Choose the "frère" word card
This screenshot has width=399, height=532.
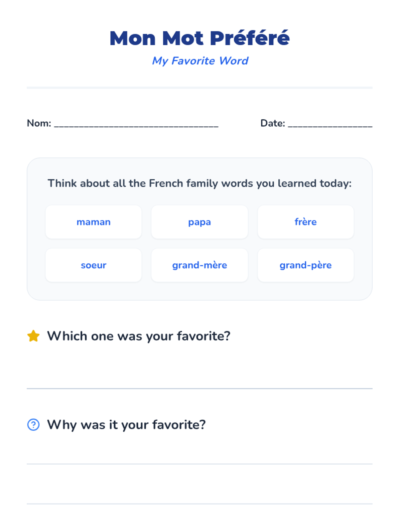point(306,222)
